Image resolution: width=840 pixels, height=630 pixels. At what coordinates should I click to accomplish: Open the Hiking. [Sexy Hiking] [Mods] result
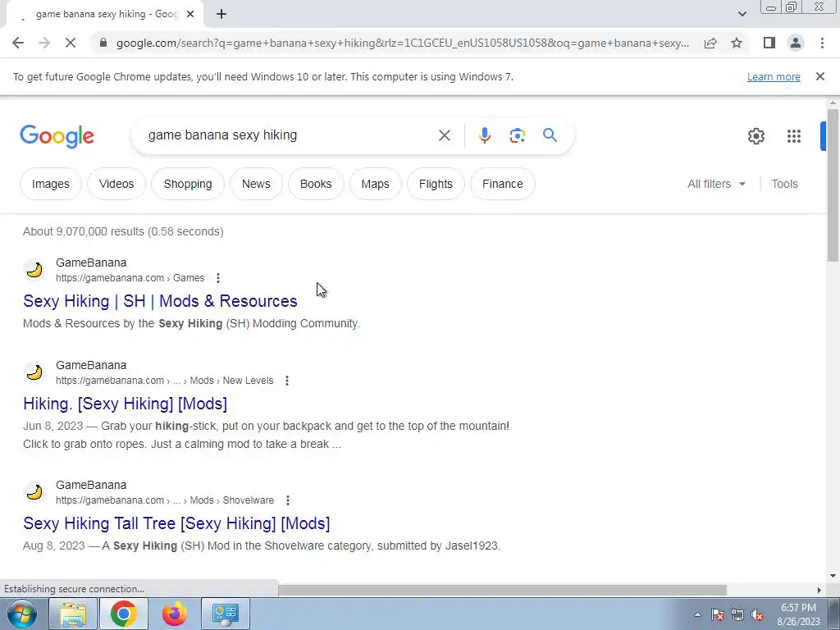[x=125, y=404]
